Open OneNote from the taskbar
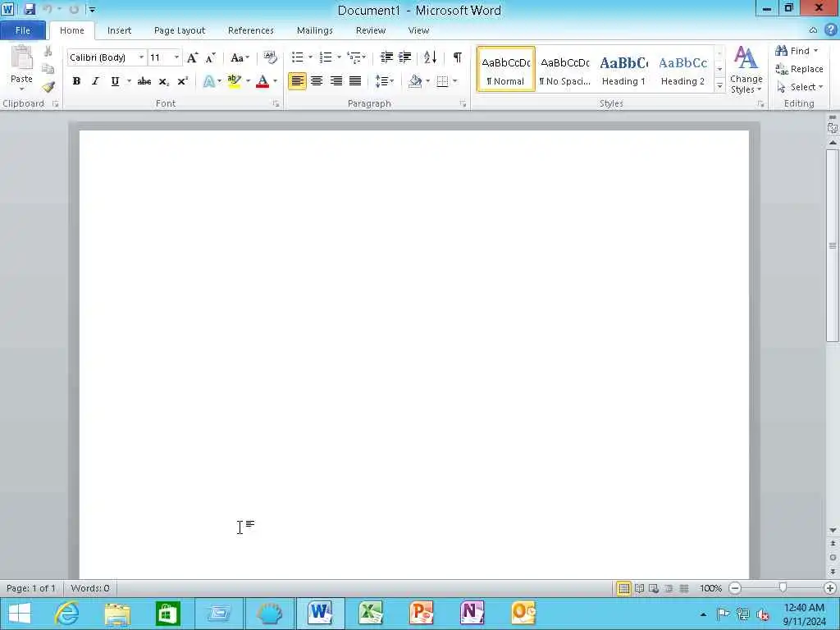The image size is (840, 630). pyautogui.click(x=472, y=614)
